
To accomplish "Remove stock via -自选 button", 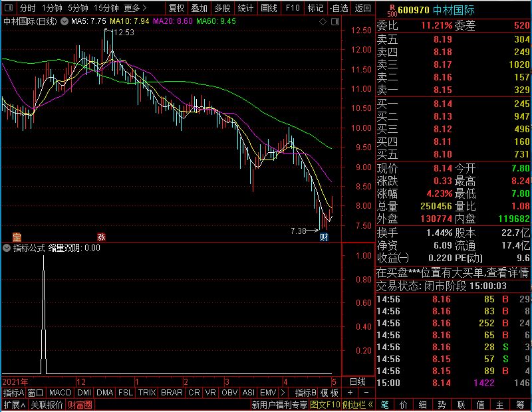I will pyautogui.click(x=339, y=8).
